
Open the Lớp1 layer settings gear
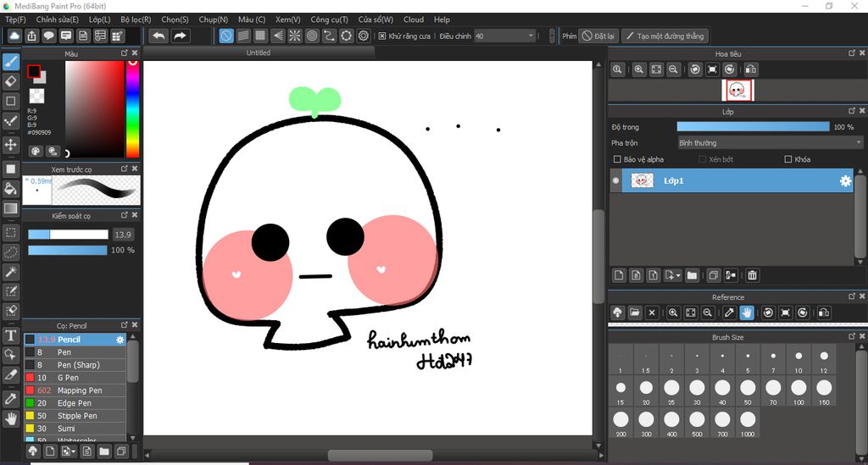(x=844, y=181)
